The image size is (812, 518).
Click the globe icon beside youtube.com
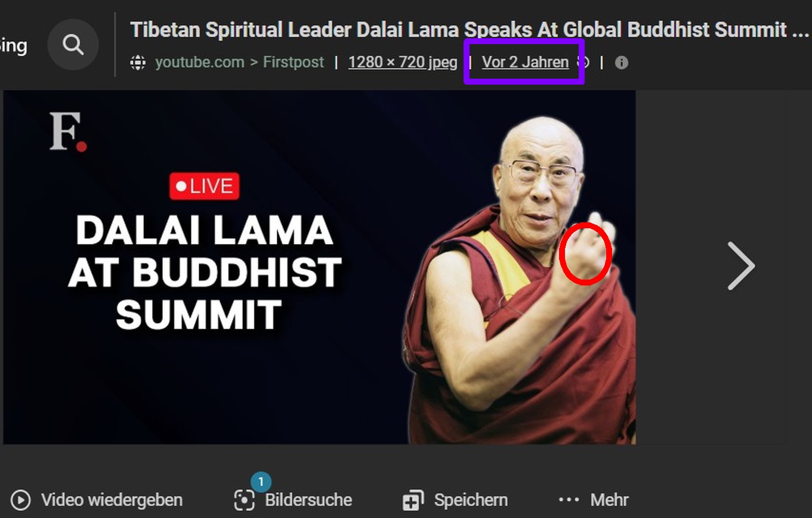tap(138, 62)
